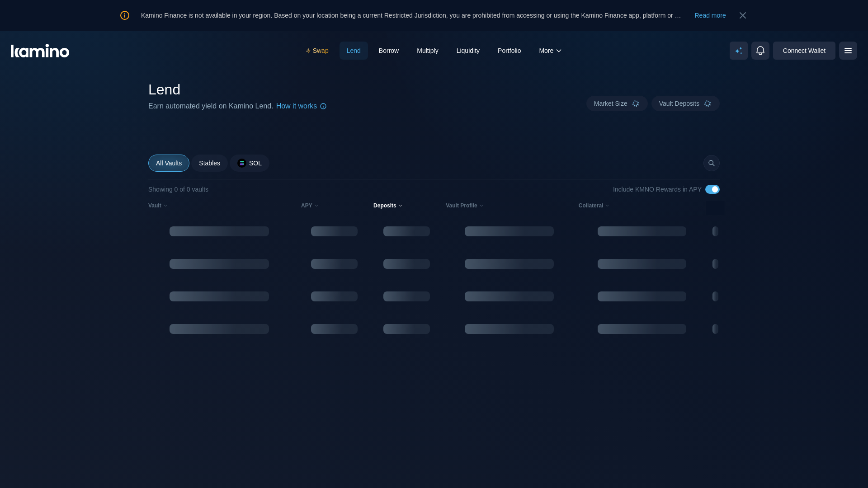Screen dimensions: 868x488
Task: Select the Stables filter
Action: pos(209,163)
